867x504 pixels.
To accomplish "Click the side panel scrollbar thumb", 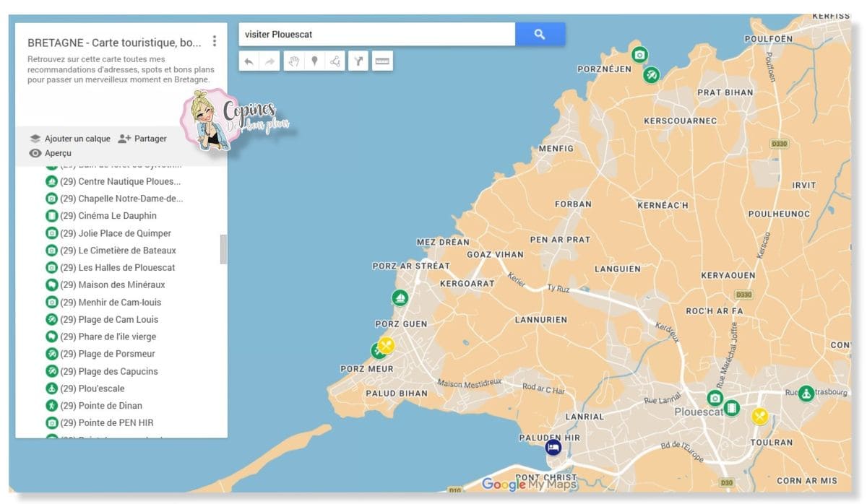I will point(223,249).
